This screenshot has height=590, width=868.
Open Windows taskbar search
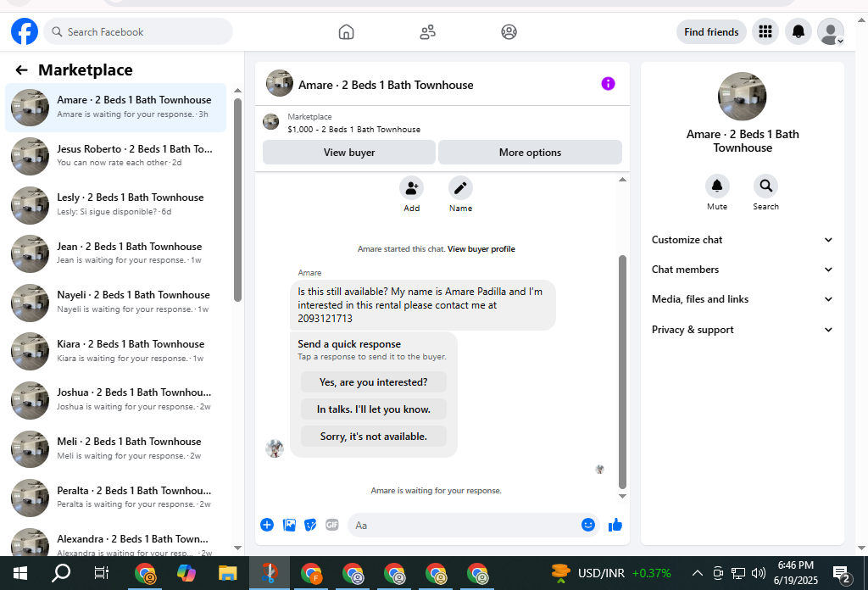(x=61, y=573)
